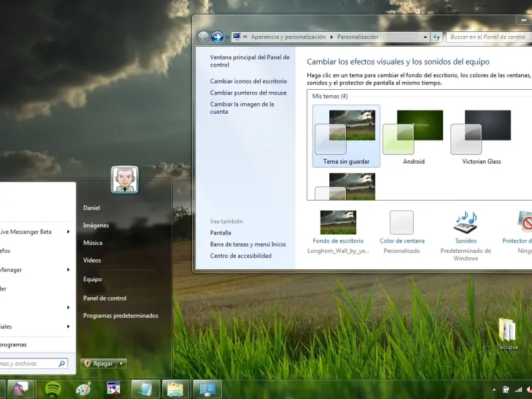Click the Fondo de escritorio wallpaper icon
This screenshot has height=399, width=532.
point(338,222)
